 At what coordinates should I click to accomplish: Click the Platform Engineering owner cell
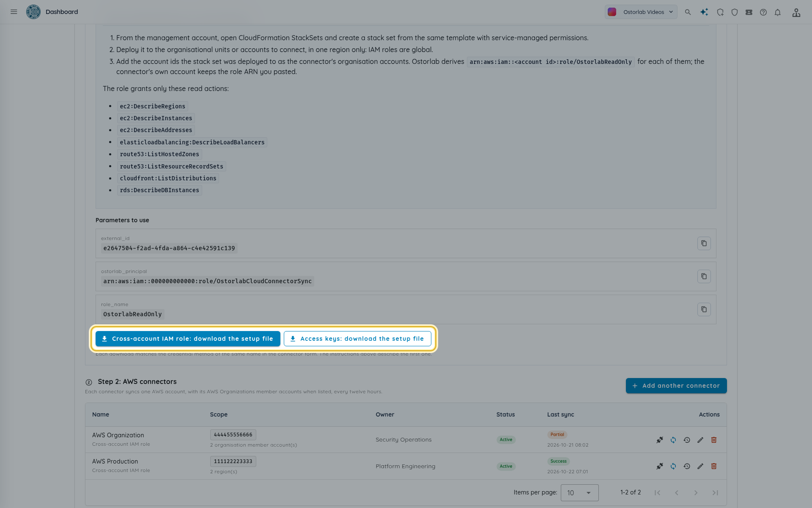406,466
